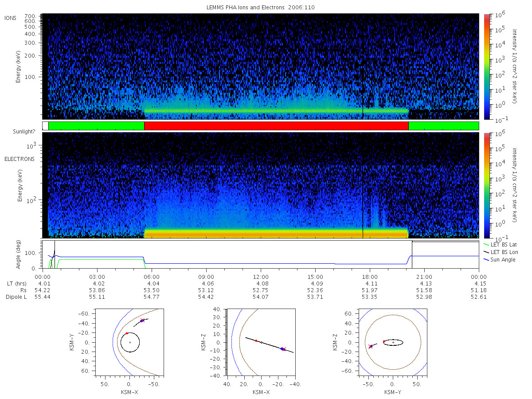This screenshot has width=532, height=399.
Task: Click the IONS panel label
Action: [x=11, y=18]
